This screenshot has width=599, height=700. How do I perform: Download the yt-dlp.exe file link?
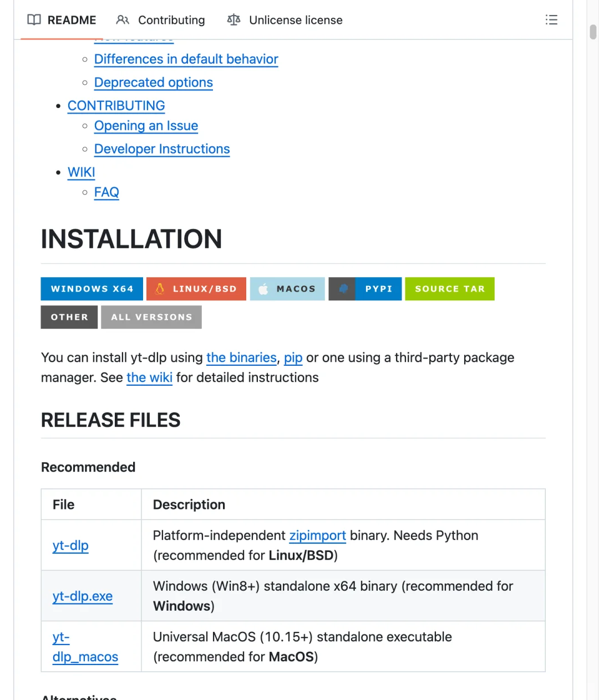click(x=83, y=596)
